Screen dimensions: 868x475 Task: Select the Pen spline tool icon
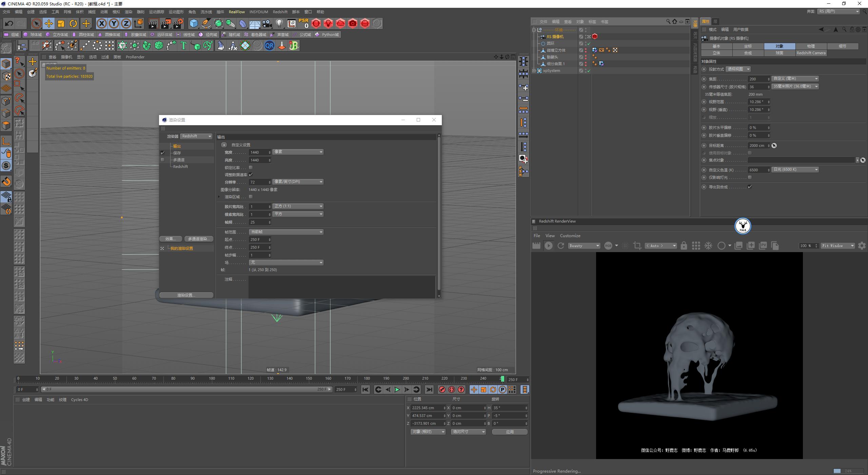(206, 23)
